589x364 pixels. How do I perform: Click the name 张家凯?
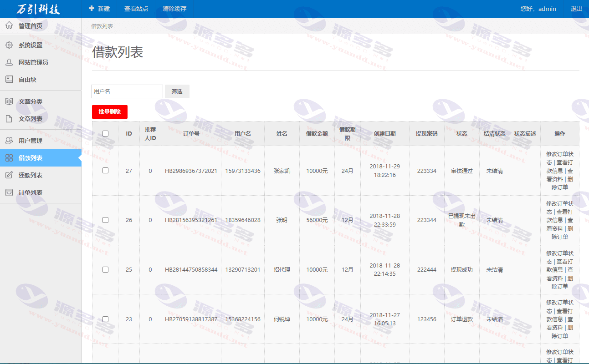point(282,171)
